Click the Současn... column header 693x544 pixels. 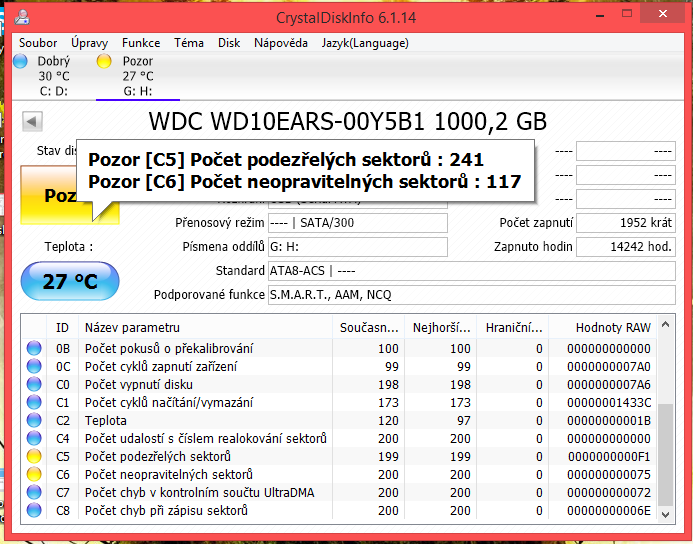[x=368, y=327]
